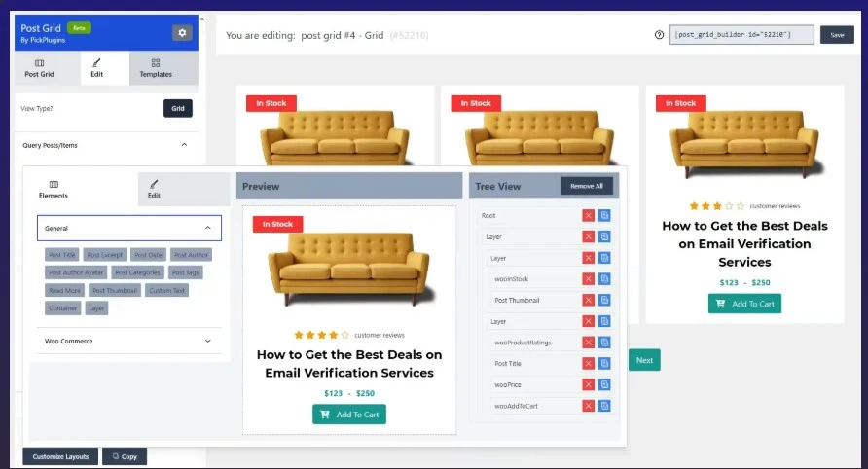Duplicate the wooProductRatings tree item
The image size is (868, 469).
[604, 343]
